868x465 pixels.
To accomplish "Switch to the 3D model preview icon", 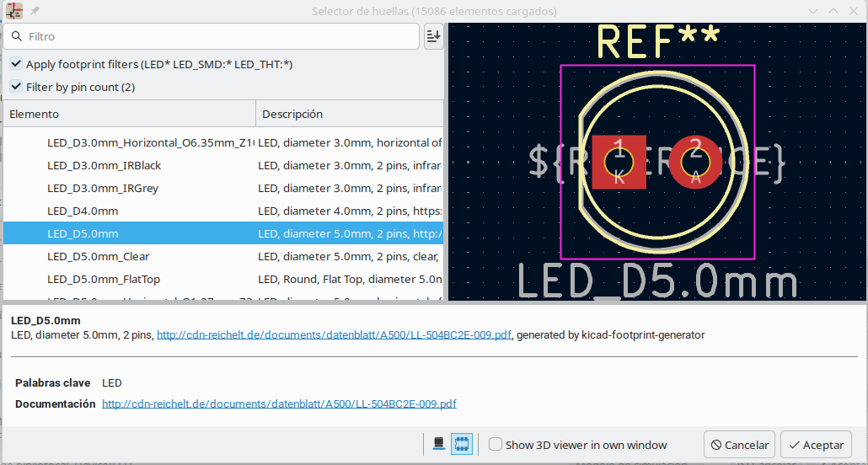I will [438, 444].
